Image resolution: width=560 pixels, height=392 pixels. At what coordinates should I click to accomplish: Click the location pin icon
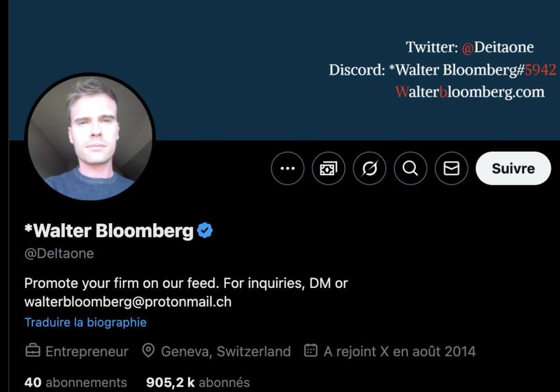coord(148,350)
